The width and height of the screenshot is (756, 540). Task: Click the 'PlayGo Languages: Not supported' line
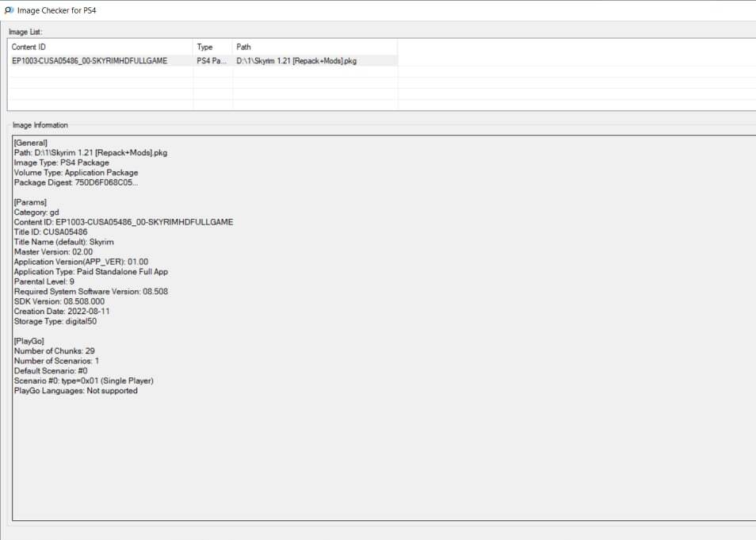coord(76,390)
